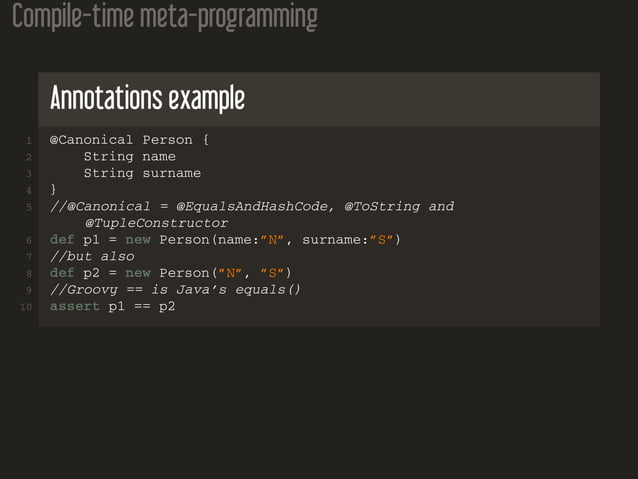Click line number 1 in gutter
Screen dimensions: 638x479
(x=30, y=141)
